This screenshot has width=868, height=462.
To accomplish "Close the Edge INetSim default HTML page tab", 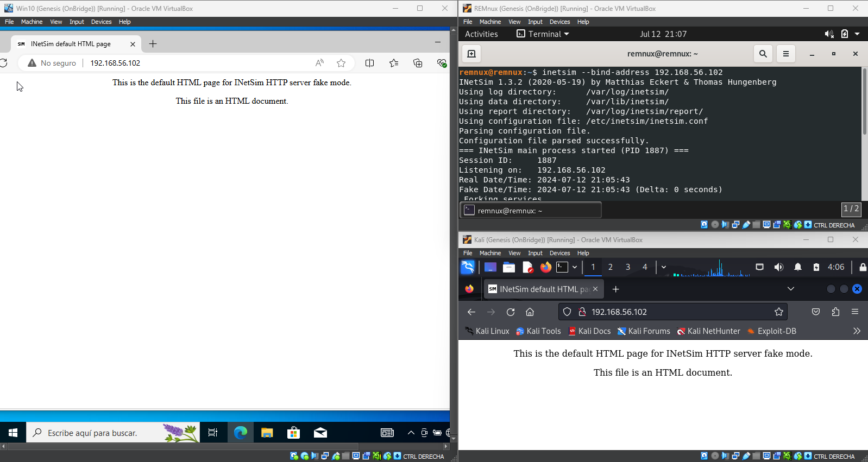I will [x=133, y=44].
